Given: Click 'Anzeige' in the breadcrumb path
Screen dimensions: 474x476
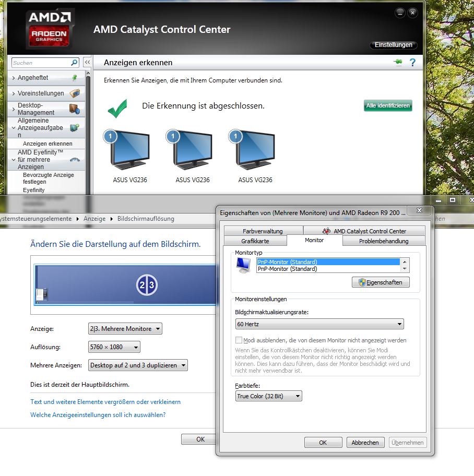Looking at the screenshot, I should click(94, 219).
